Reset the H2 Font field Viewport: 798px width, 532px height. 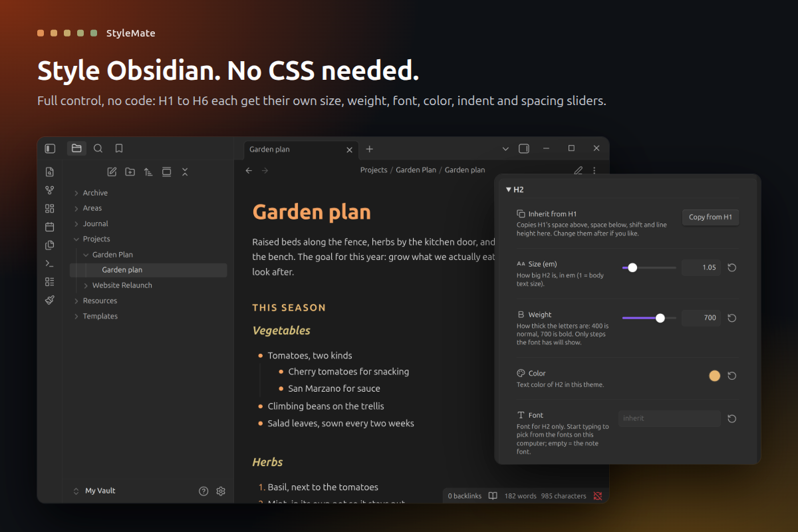pos(732,418)
